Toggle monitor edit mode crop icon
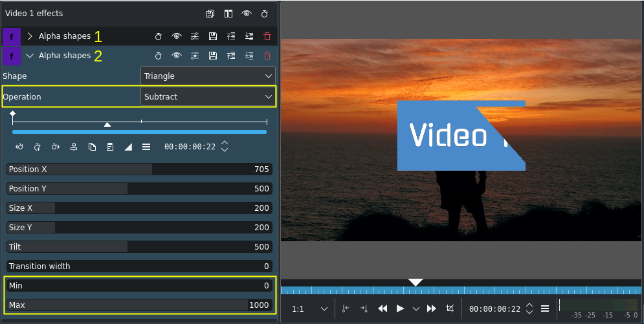The height and width of the screenshot is (324, 644). click(x=450, y=309)
